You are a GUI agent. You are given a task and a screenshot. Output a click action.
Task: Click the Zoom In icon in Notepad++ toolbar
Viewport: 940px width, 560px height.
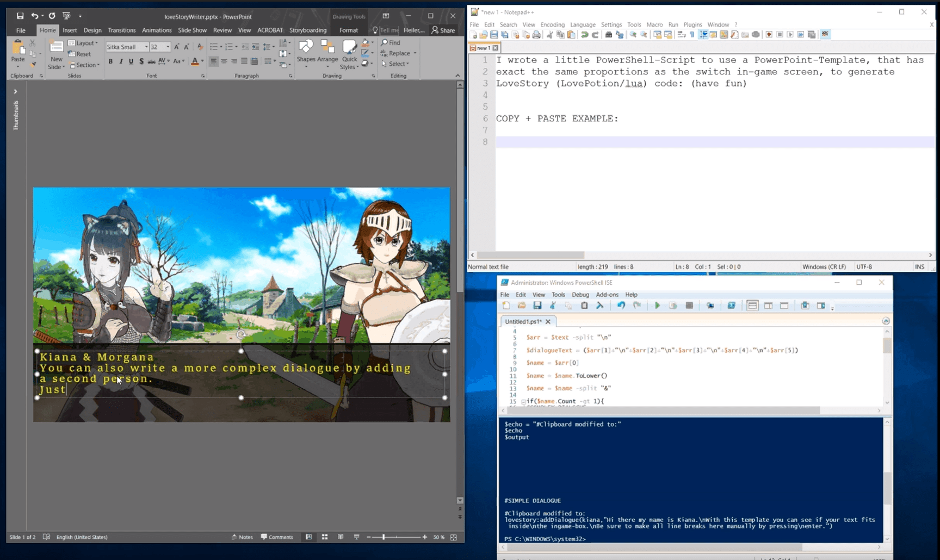click(633, 34)
